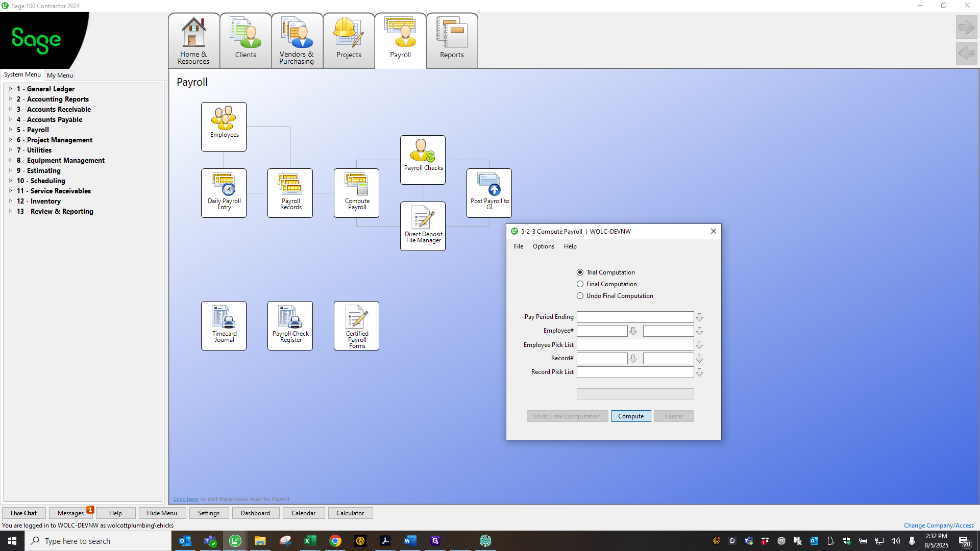Click the Hide Menu button
Viewport: 980px width, 551px height.
pos(162,513)
